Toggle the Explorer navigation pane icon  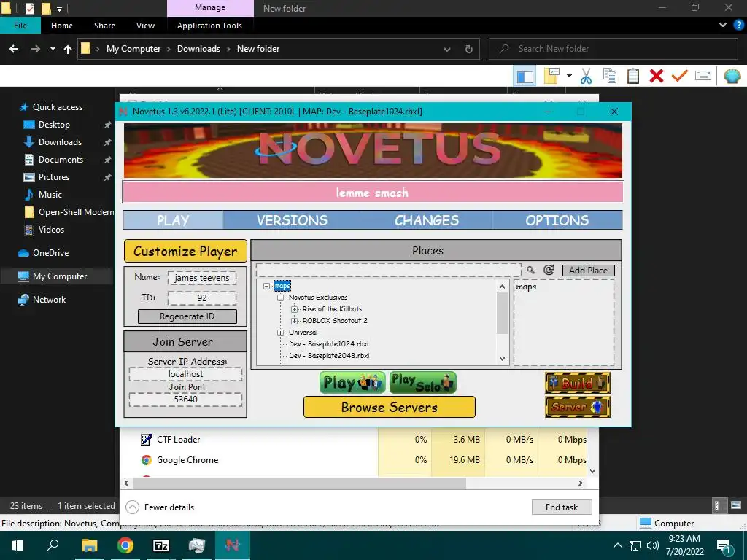coord(525,76)
